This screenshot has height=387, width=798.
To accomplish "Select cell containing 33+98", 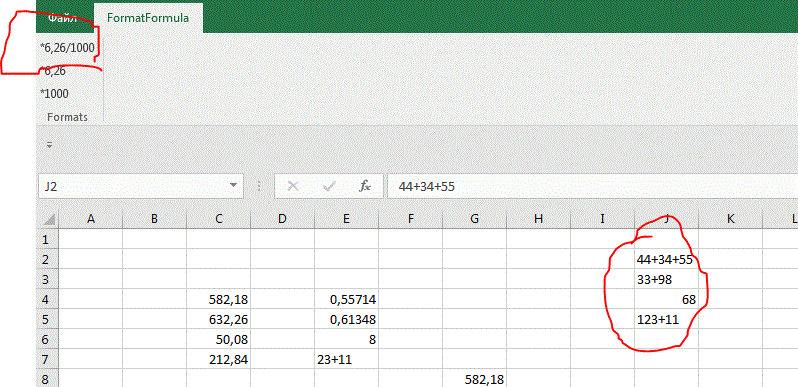I will click(666, 279).
